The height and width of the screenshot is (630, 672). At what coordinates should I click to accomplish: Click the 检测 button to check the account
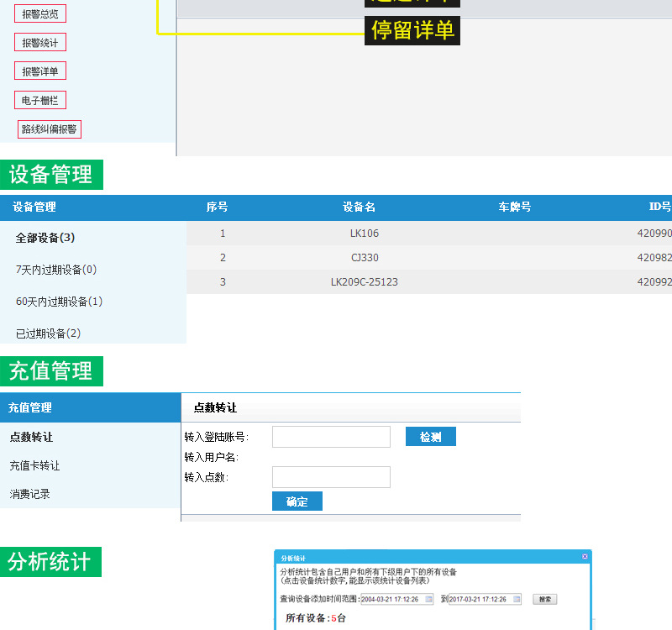pyautogui.click(x=431, y=437)
